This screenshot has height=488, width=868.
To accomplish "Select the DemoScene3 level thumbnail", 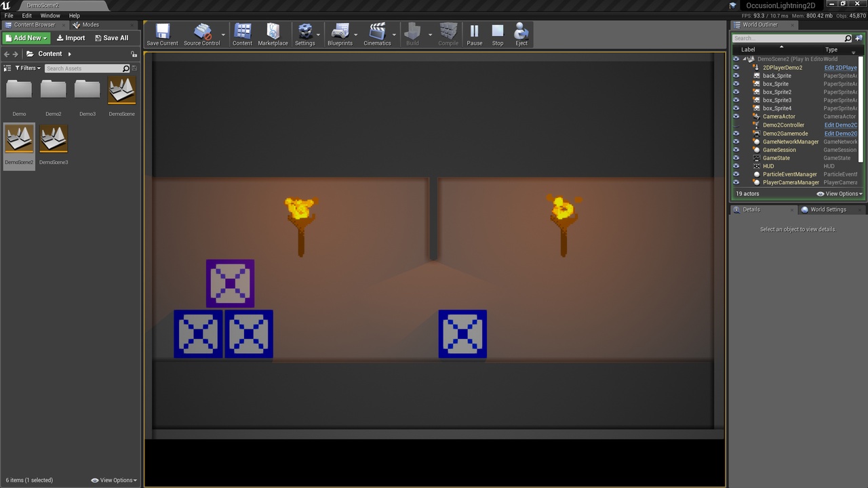I will click(x=53, y=139).
